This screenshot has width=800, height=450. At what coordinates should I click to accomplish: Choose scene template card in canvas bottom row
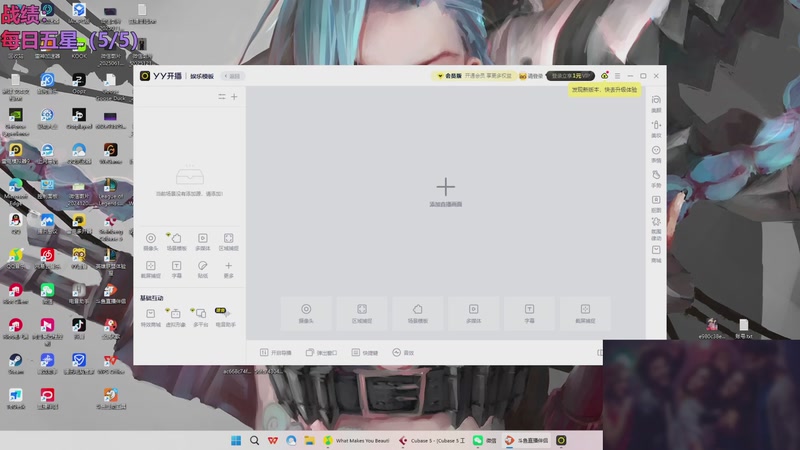418,312
